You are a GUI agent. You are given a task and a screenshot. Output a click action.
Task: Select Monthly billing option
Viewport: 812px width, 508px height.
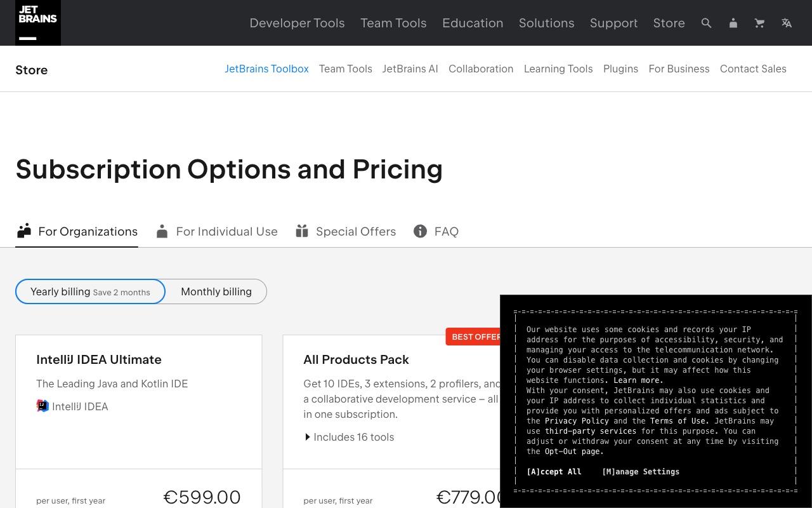(x=216, y=291)
